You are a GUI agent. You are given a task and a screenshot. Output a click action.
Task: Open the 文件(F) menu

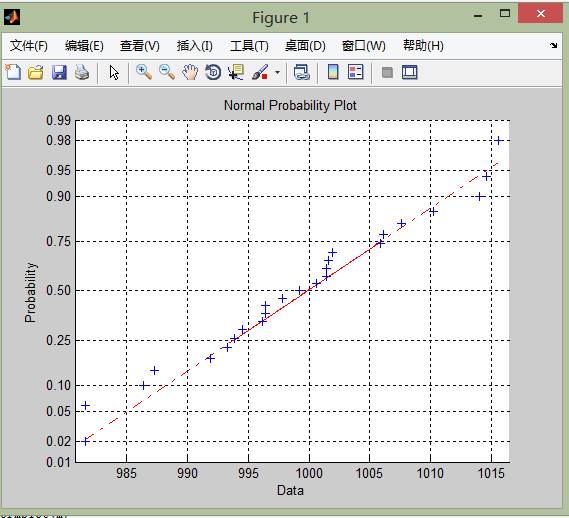click(x=29, y=46)
